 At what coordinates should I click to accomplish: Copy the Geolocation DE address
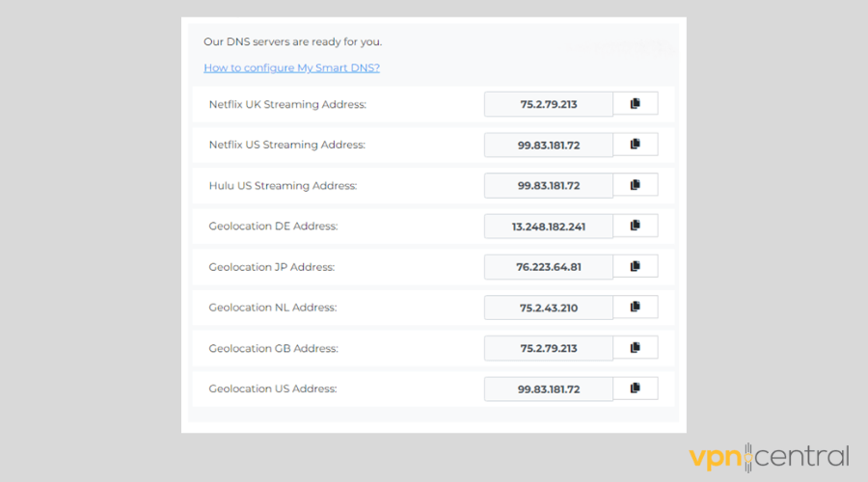click(x=635, y=226)
